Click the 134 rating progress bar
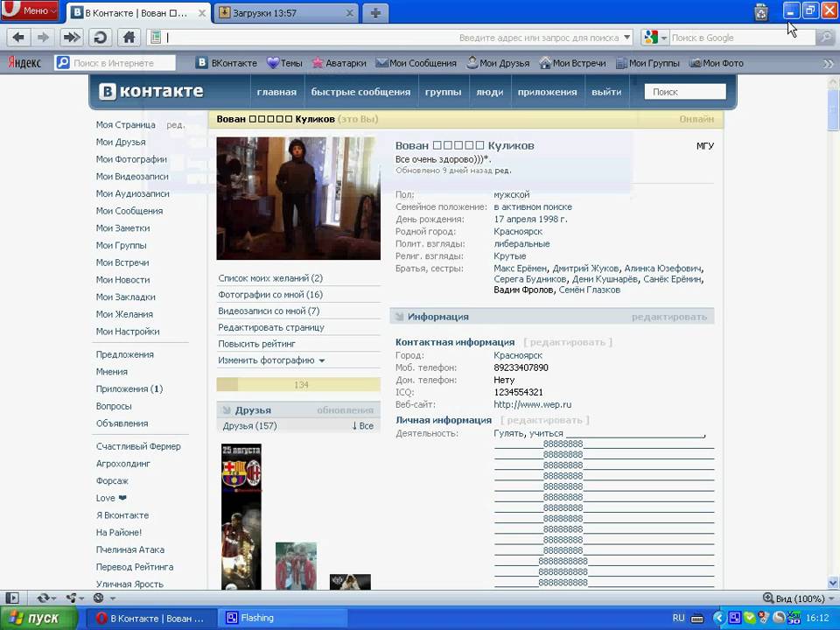The image size is (840, 630). pyautogui.click(x=298, y=385)
